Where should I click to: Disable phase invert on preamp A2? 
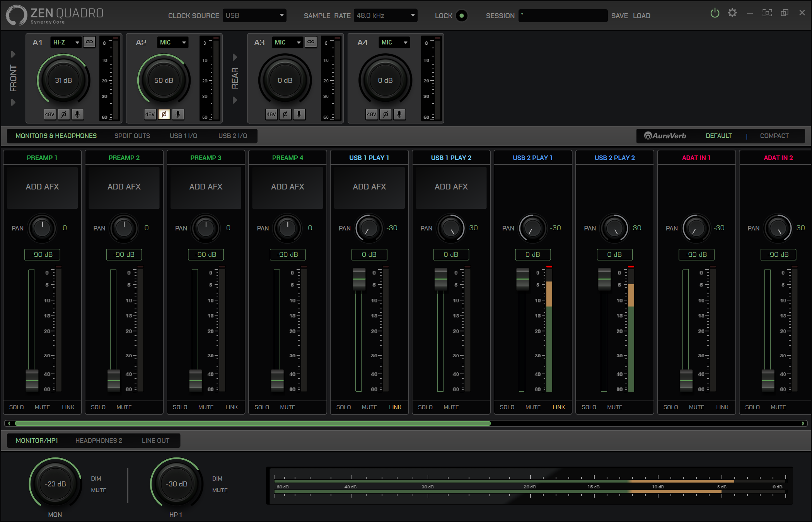[164, 114]
